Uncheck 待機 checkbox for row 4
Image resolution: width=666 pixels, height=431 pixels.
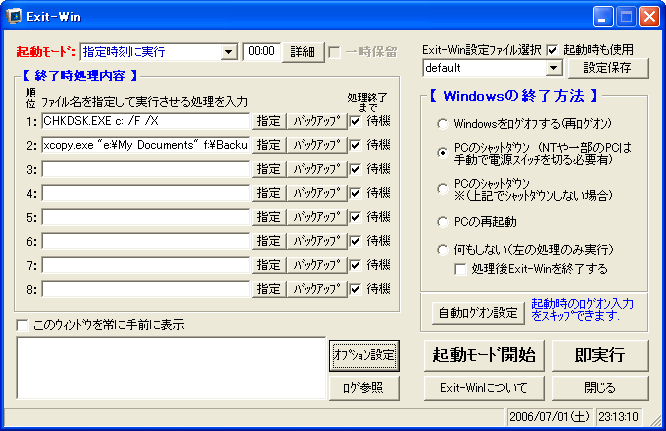click(356, 194)
